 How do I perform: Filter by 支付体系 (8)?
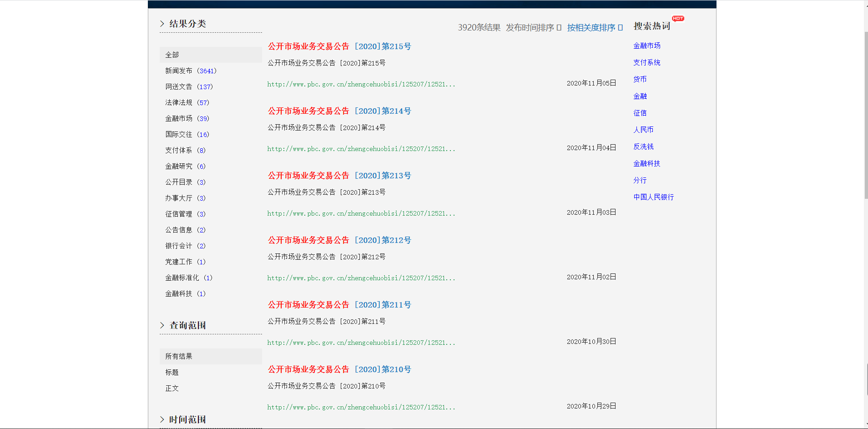(x=185, y=151)
